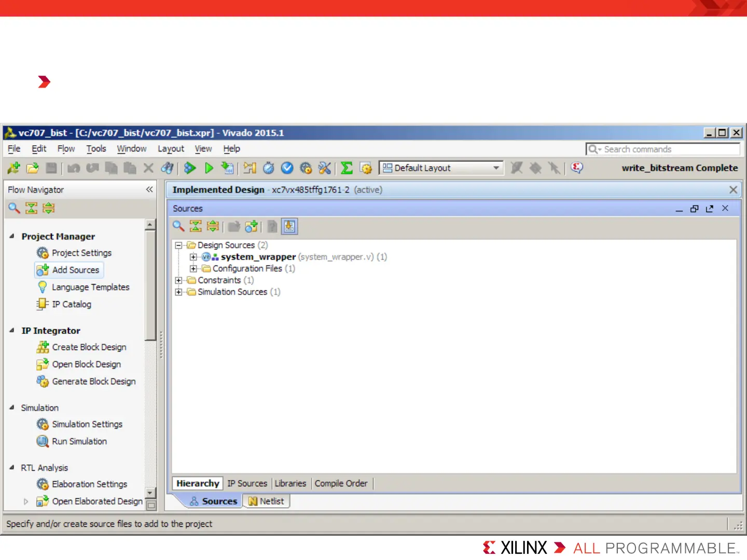Open the IP Catalog in Project Manager
This screenshot has width=747, height=560.
pyautogui.click(x=72, y=304)
